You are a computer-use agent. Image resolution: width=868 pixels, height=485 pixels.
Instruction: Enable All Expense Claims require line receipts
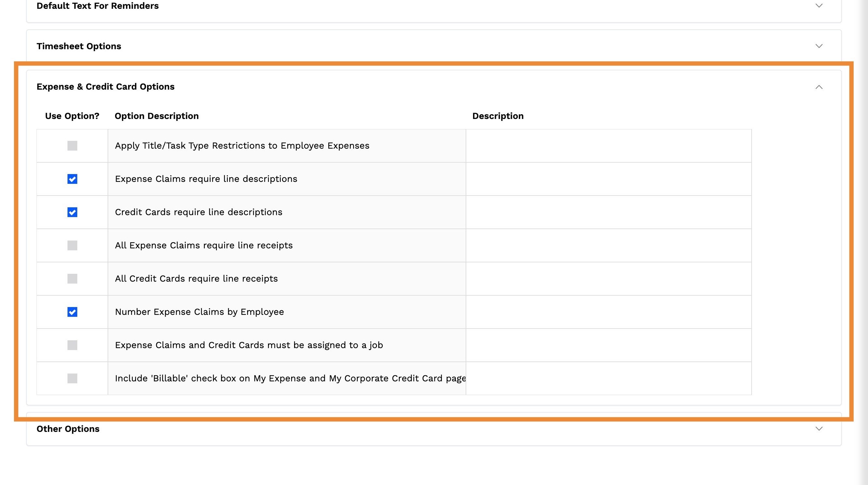pos(72,245)
